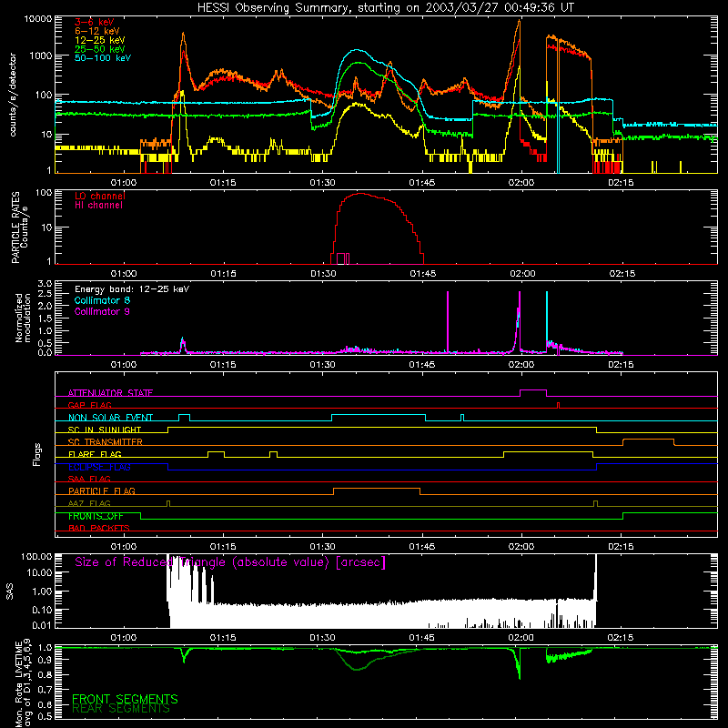The height and width of the screenshot is (728, 728).
Task: Click the ECLIPSE_FLAG label
Action: click(x=99, y=467)
